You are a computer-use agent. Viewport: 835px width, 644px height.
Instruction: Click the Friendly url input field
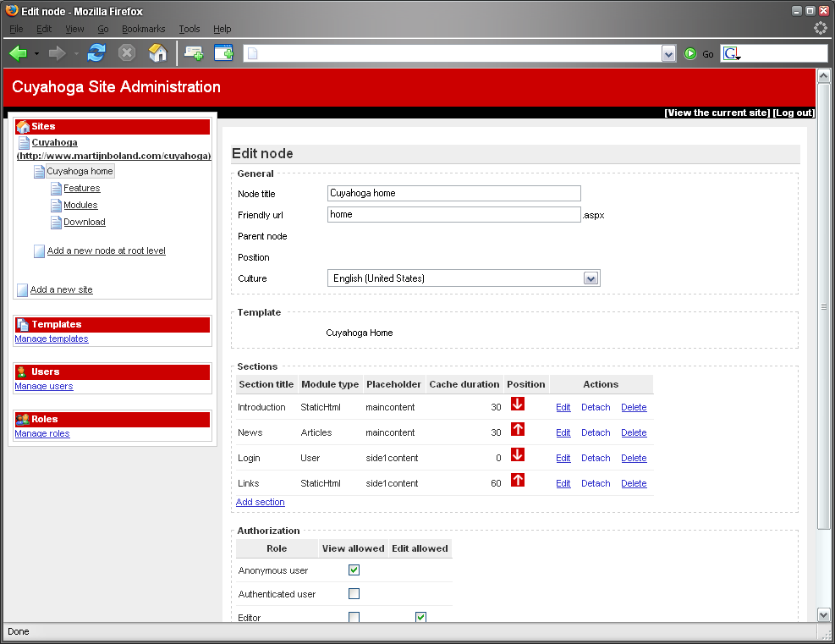[x=454, y=214]
